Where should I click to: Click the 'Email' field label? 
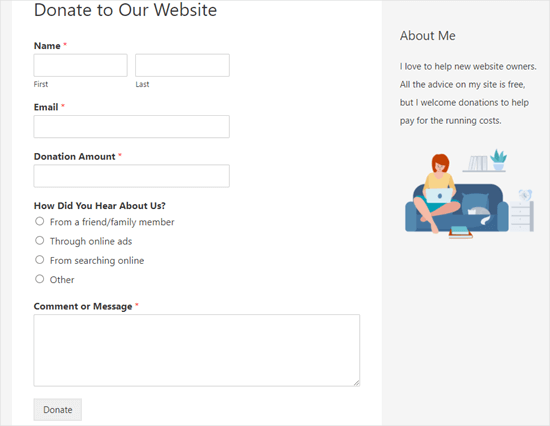point(46,107)
